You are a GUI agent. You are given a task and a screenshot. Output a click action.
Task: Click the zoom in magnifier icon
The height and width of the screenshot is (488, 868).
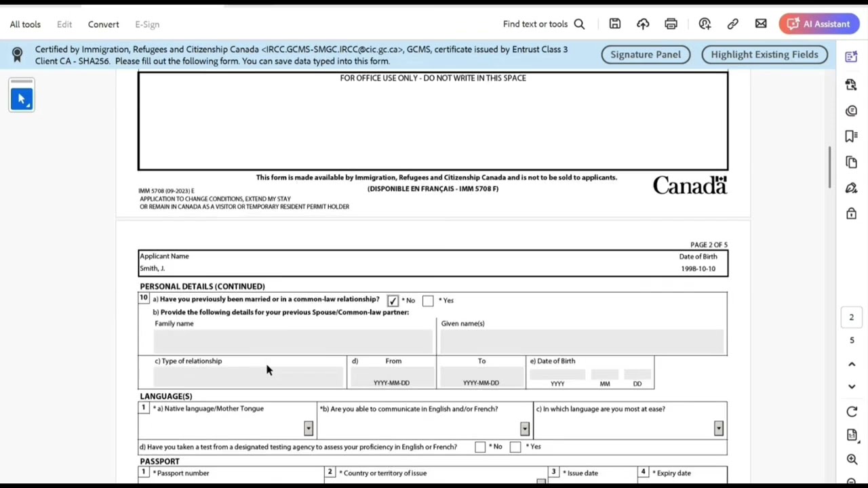(852, 460)
